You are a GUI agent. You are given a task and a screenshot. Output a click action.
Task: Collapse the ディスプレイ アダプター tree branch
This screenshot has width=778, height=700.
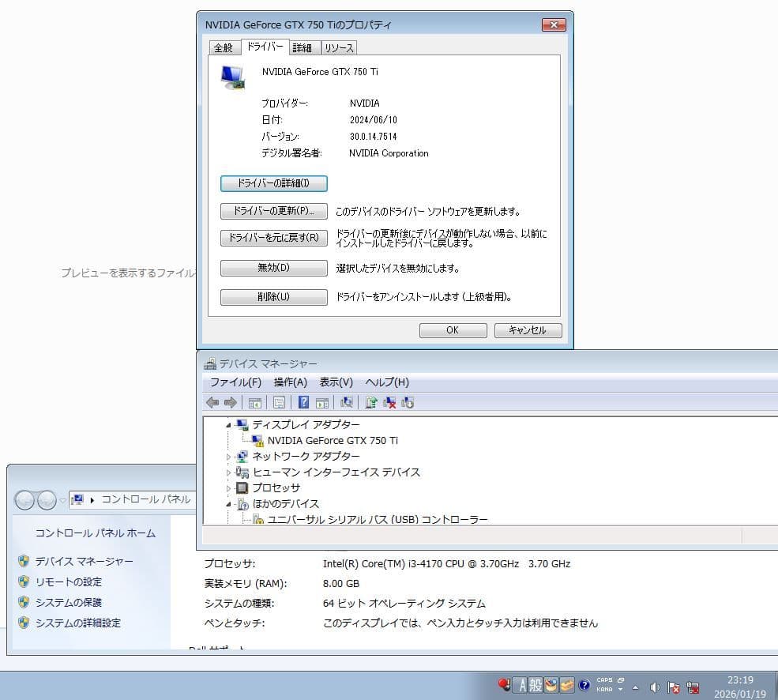[x=229, y=424]
